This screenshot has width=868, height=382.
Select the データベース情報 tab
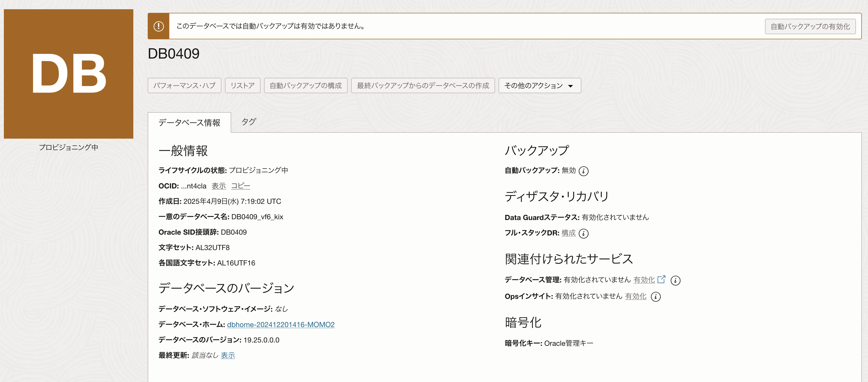pyautogui.click(x=189, y=123)
